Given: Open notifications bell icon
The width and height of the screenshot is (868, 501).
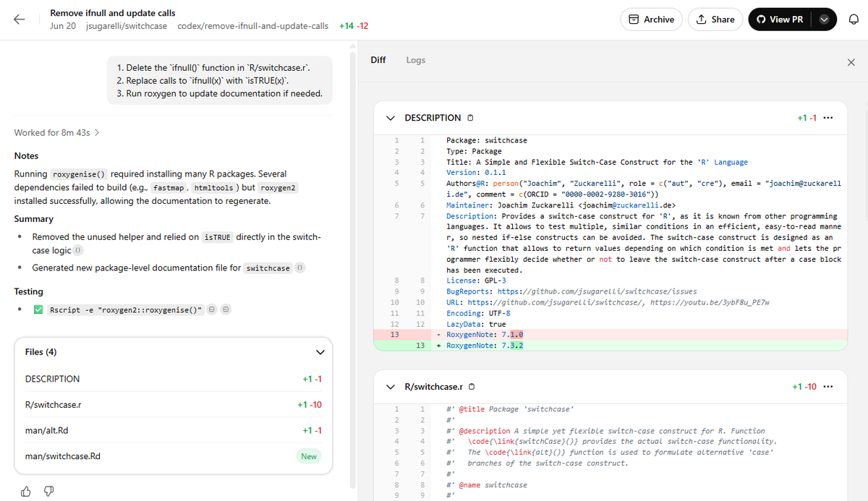Looking at the screenshot, I should coord(853,20).
